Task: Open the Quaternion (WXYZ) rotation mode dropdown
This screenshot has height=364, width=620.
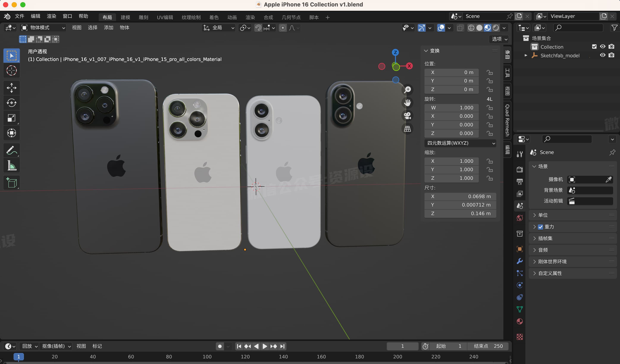Action: (x=460, y=143)
